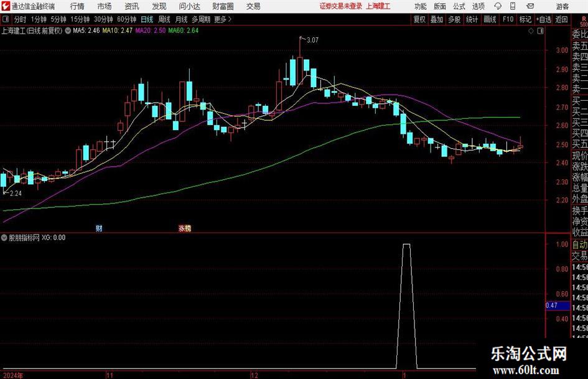Click the 统计 toolbar button

coord(472,19)
